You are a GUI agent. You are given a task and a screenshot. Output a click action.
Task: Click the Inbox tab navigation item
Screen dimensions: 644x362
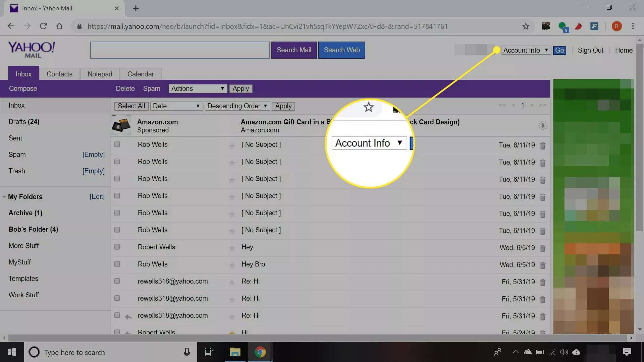pyautogui.click(x=23, y=74)
